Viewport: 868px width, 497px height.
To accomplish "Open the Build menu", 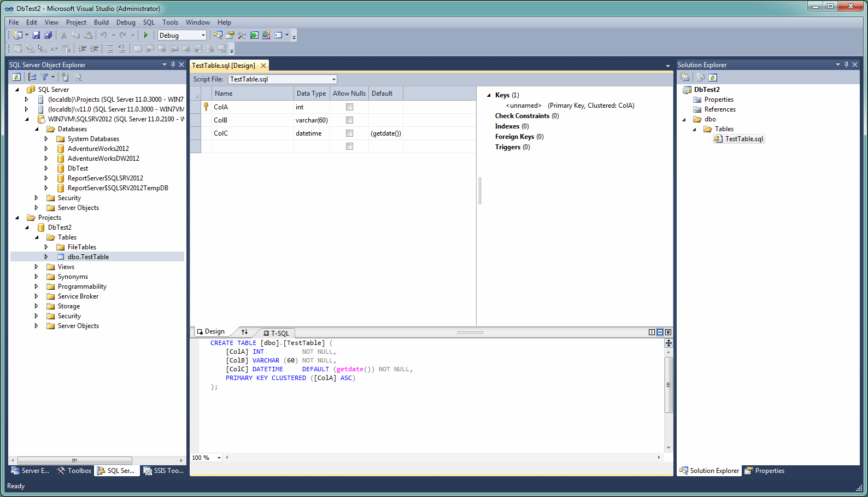I will click(101, 22).
